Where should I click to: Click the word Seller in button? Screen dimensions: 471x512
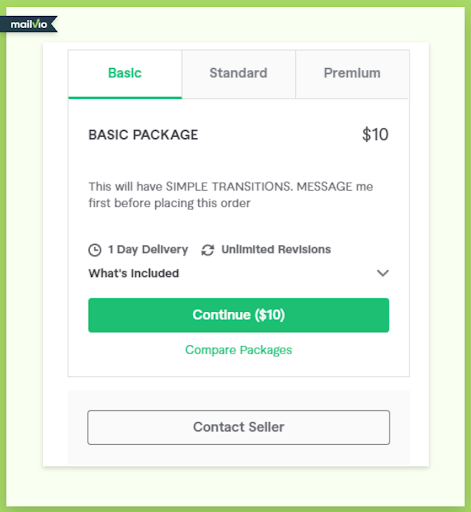pyautogui.click(x=266, y=427)
